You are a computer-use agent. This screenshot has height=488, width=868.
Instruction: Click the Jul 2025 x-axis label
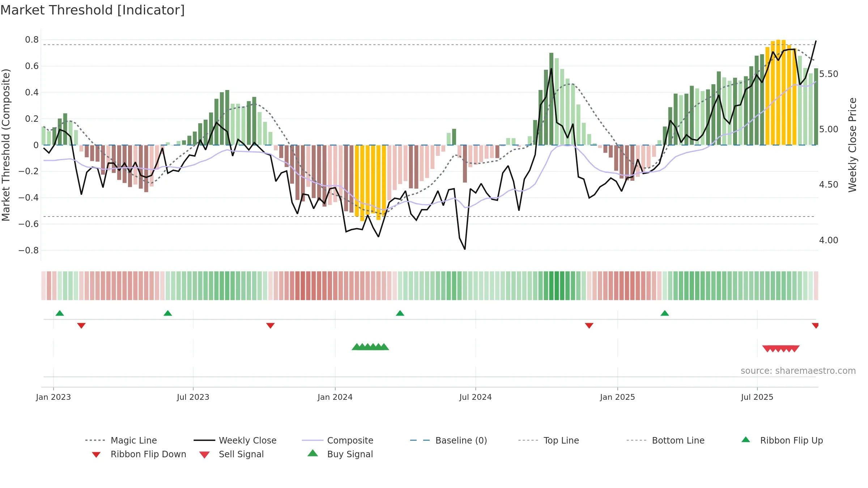coord(757,397)
